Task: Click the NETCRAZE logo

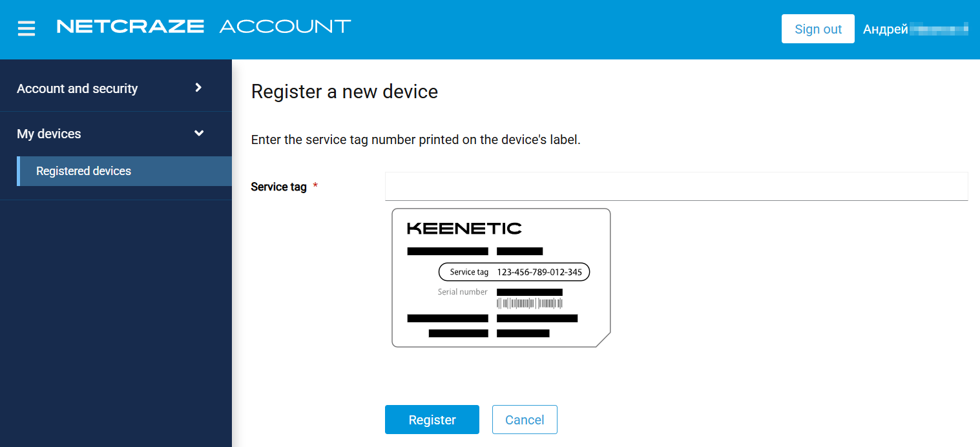Action: [x=130, y=26]
